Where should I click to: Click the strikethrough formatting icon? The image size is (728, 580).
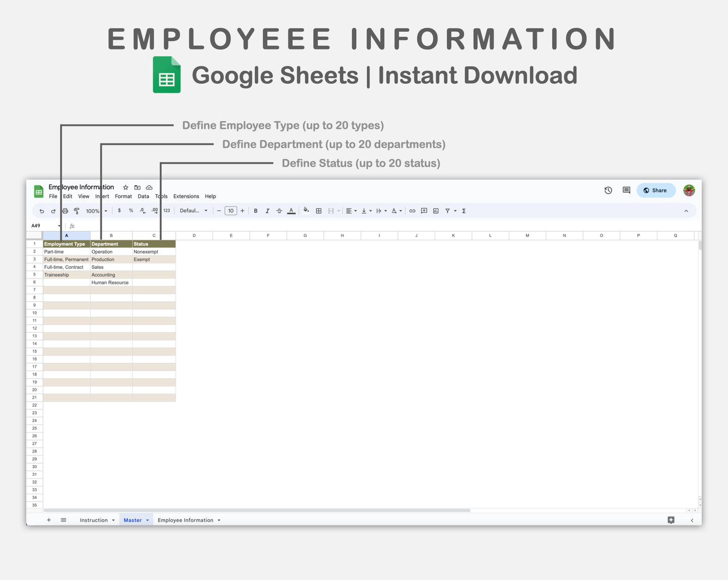coord(279,210)
